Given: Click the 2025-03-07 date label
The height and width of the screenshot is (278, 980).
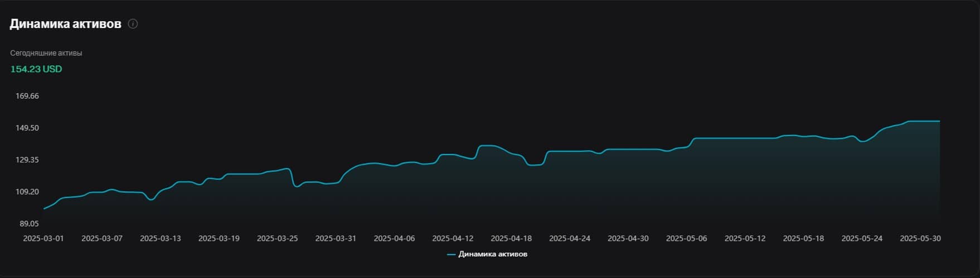Looking at the screenshot, I should 102,238.
